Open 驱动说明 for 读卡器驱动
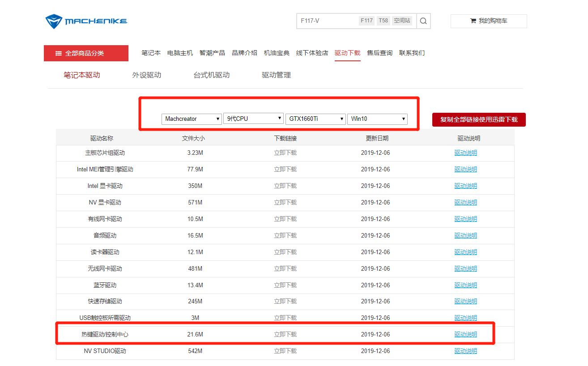The width and height of the screenshot is (588, 366). coord(466,252)
